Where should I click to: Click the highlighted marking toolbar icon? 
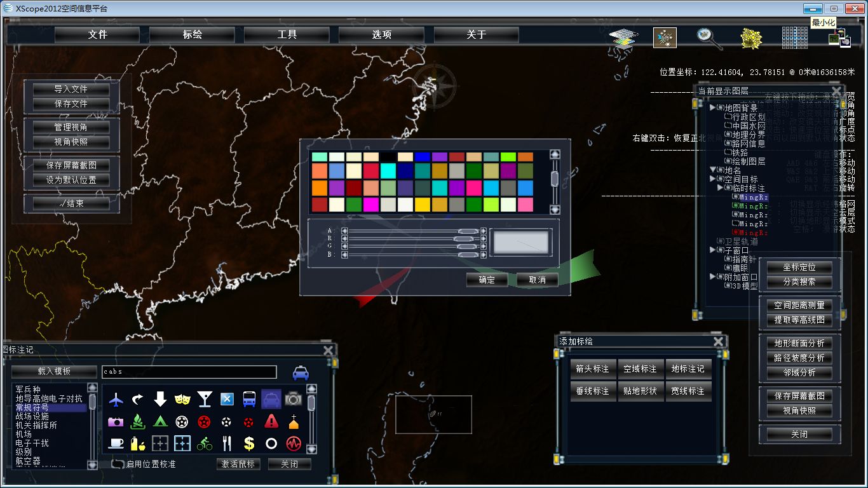665,38
